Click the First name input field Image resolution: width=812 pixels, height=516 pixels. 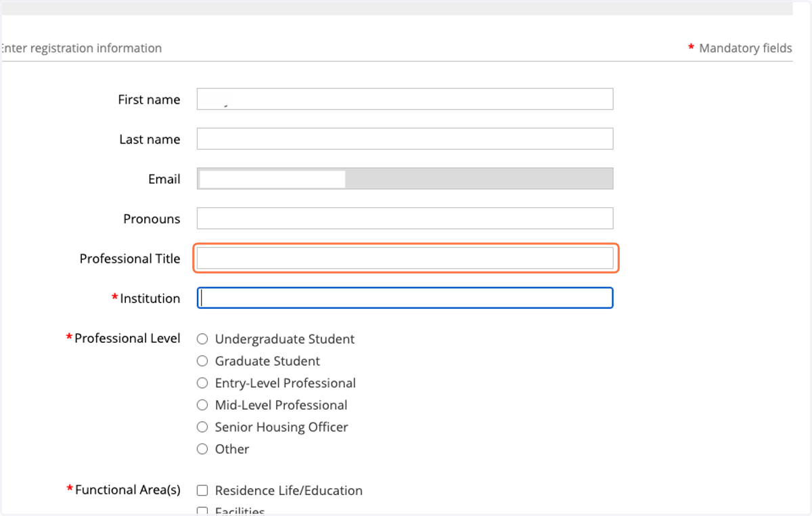point(405,99)
